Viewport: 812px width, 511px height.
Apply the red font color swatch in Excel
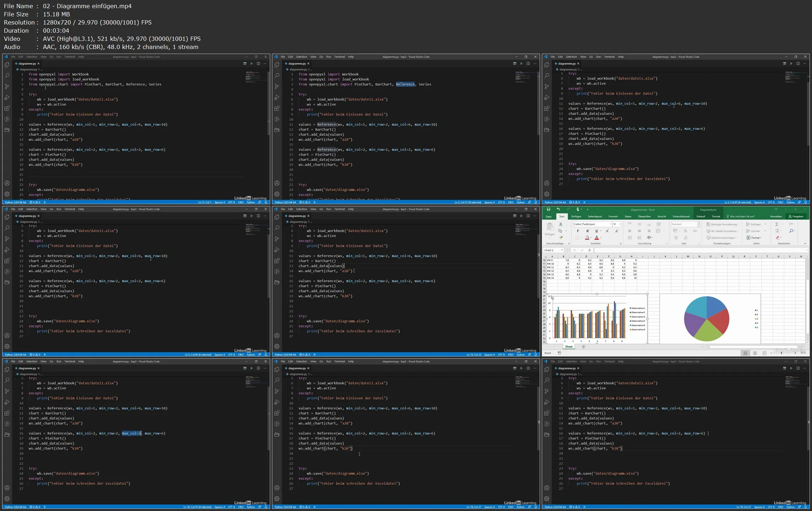click(597, 238)
